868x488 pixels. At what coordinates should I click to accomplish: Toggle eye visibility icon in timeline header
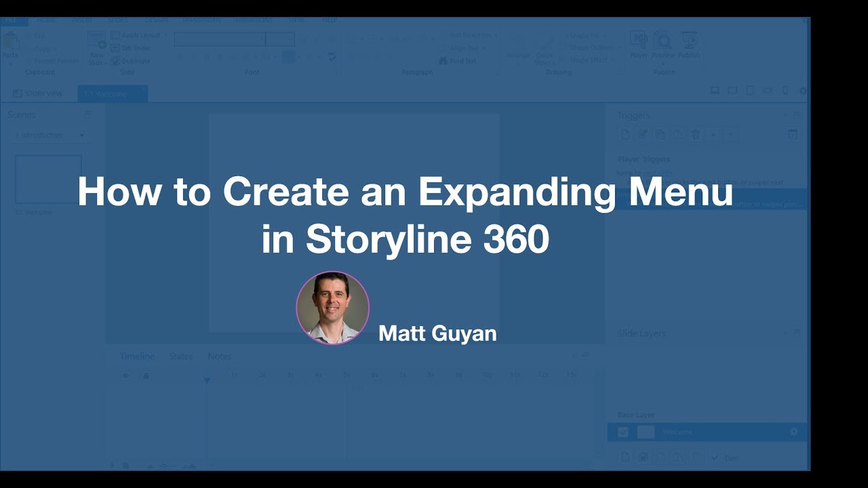125,375
